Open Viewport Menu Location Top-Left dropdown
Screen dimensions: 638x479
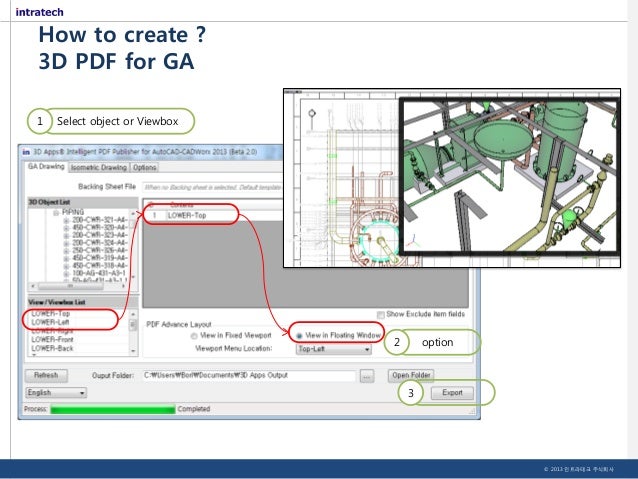[x=334, y=349]
